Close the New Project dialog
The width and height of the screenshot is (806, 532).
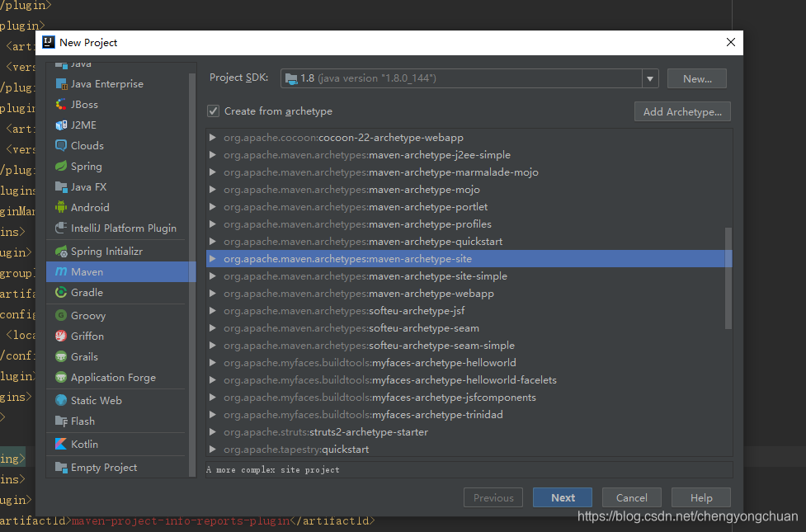pyautogui.click(x=730, y=42)
